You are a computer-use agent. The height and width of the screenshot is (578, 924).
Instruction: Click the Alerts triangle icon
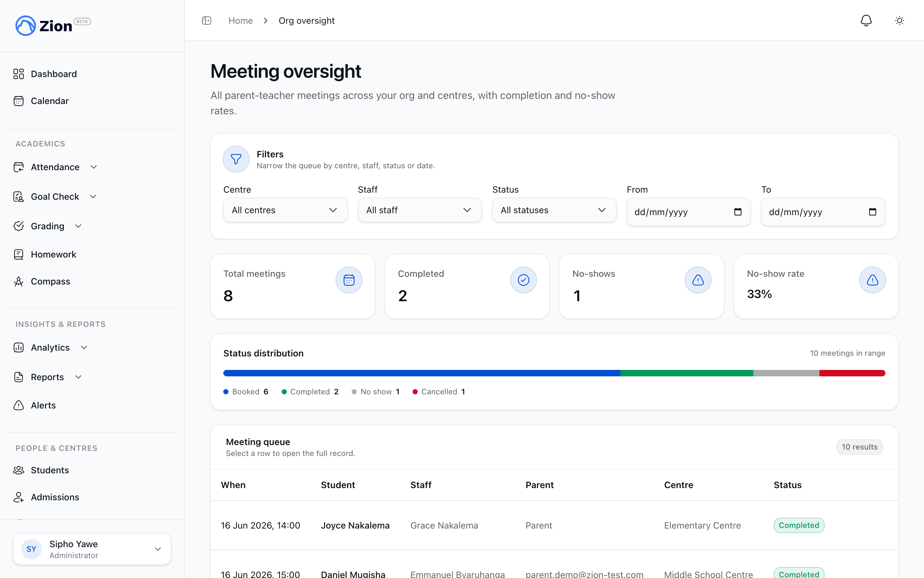[19, 405]
